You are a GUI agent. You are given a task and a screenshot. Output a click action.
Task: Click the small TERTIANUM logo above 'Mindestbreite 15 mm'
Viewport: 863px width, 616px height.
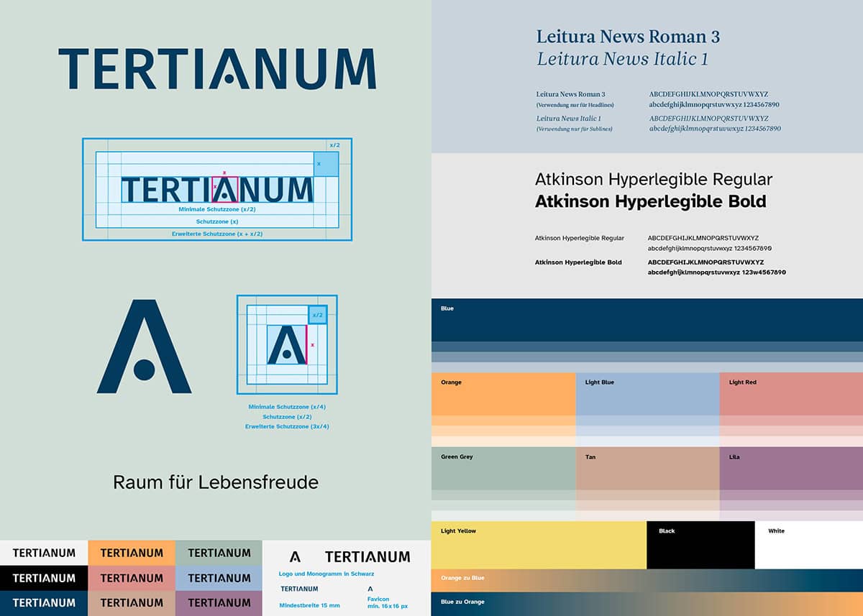point(299,589)
